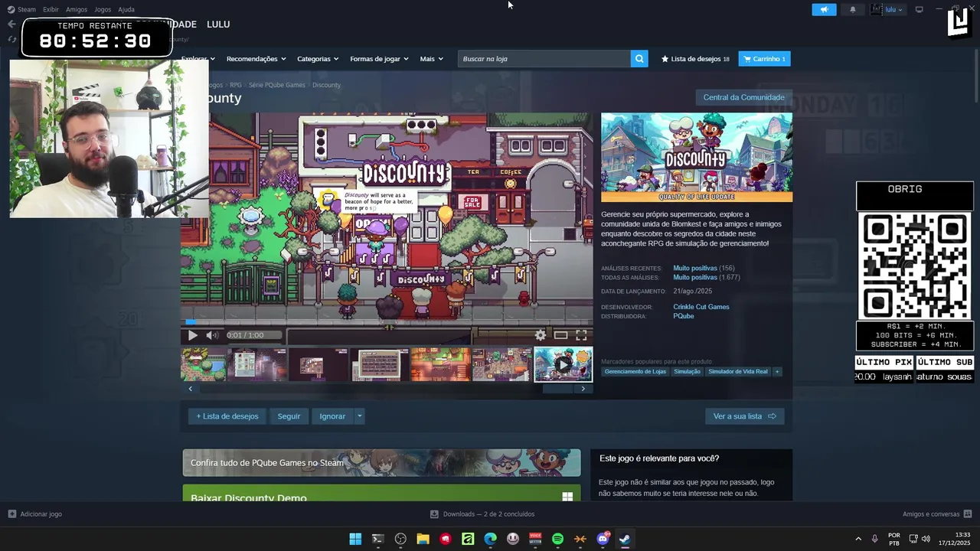Image resolution: width=980 pixels, height=551 pixels.
Task: Open the Gerenciamento de Lojas tag
Action: pos(635,372)
